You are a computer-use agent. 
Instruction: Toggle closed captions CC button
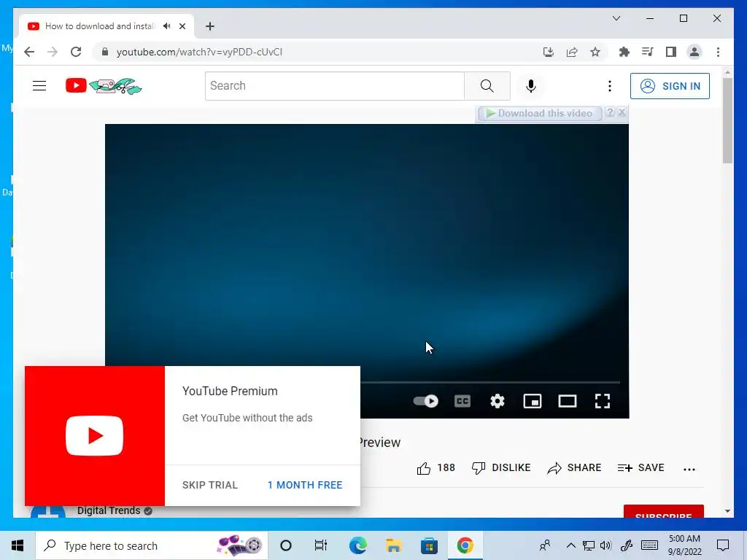pyautogui.click(x=462, y=401)
